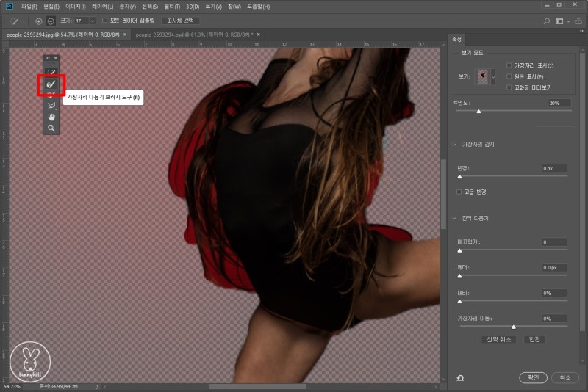The height and width of the screenshot is (392, 588).
Task: Open the 보기 view mode thumbnail dropdown
Action: [493, 76]
